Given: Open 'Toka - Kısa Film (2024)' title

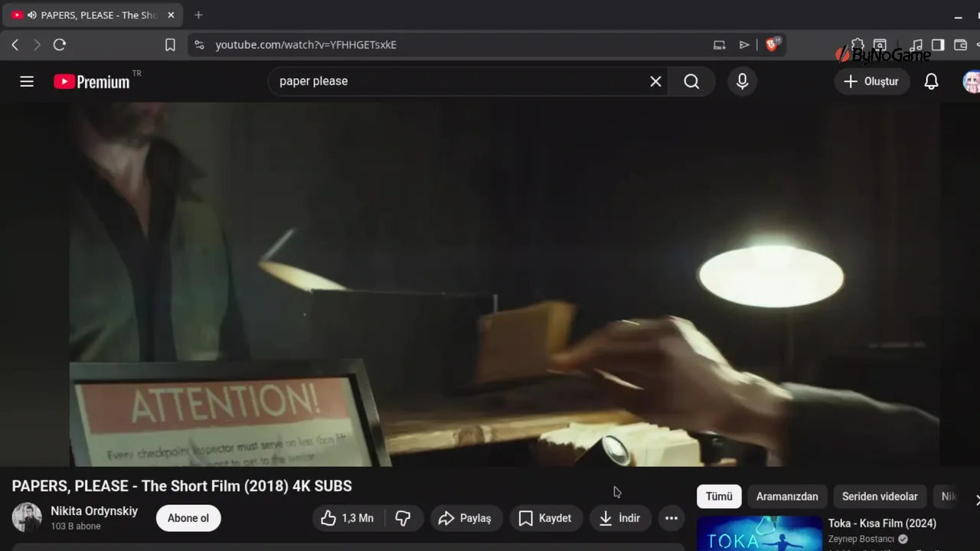Looking at the screenshot, I should (x=882, y=523).
